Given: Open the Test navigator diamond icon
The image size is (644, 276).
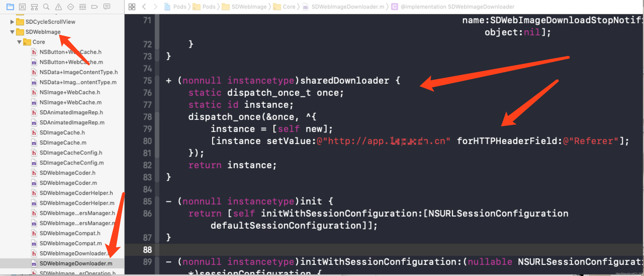Looking at the screenshot, I should click(x=70, y=7).
